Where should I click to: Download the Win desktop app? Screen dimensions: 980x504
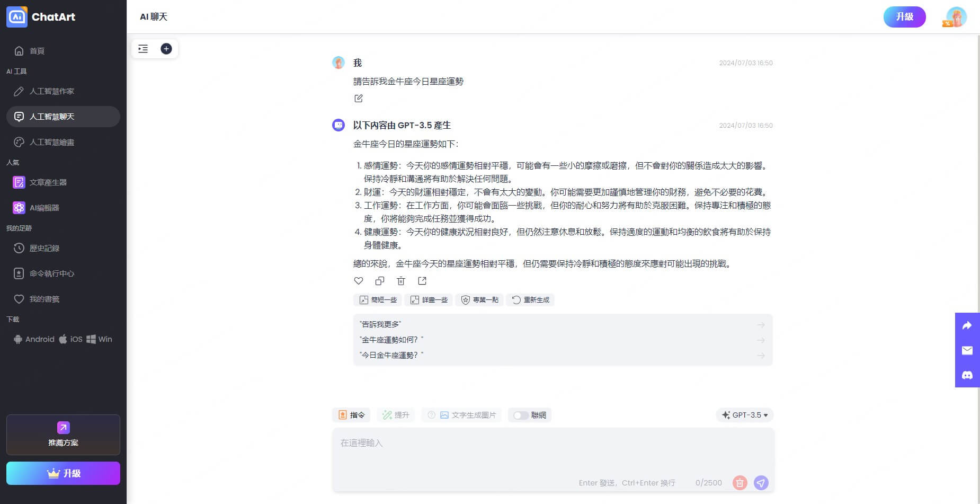99,339
